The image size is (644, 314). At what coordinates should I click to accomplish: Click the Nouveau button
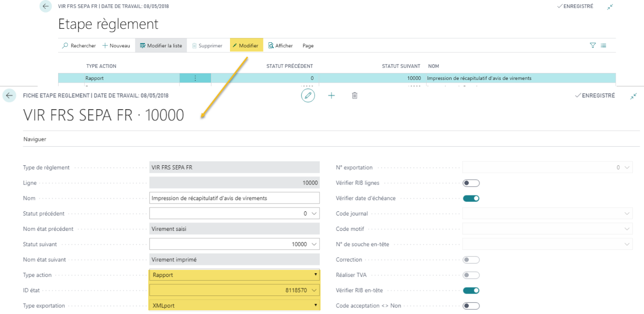click(116, 46)
